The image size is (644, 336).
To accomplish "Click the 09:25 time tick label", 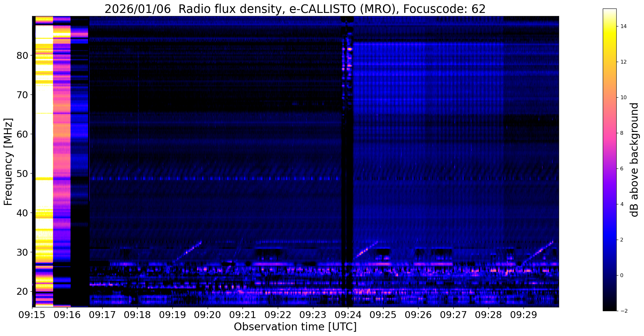I will click(383, 315).
